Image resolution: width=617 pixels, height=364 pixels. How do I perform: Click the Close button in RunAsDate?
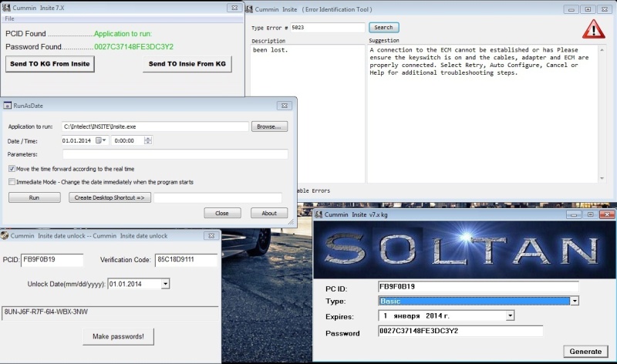(x=222, y=213)
